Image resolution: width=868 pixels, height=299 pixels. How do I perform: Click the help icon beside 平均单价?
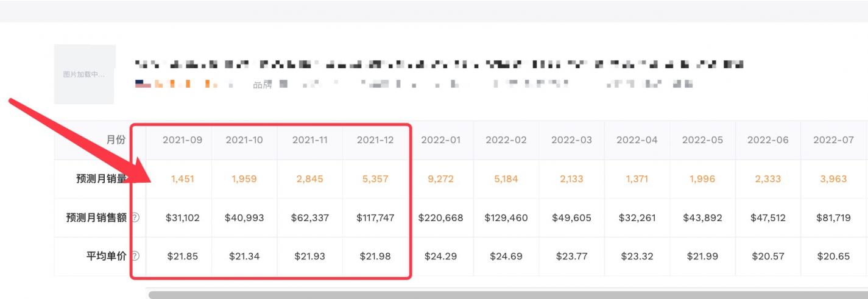tap(135, 256)
